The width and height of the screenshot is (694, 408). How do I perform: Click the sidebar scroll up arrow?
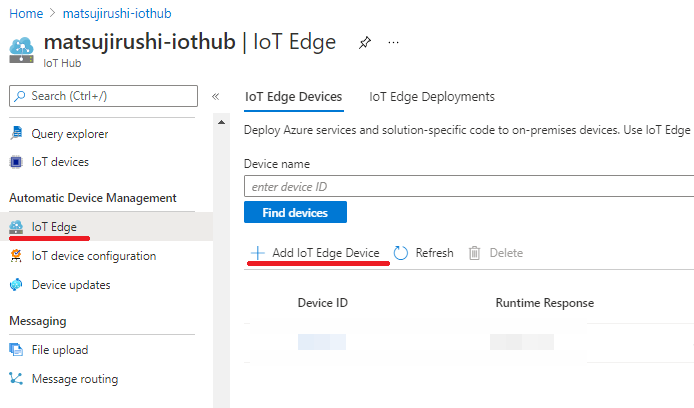click(x=221, y=122)
